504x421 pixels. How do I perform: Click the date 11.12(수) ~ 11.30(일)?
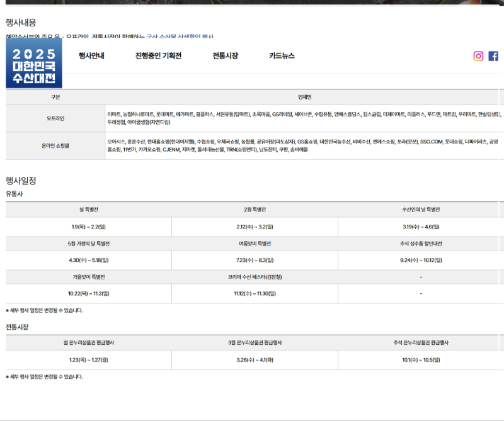(x=255, y=293)
